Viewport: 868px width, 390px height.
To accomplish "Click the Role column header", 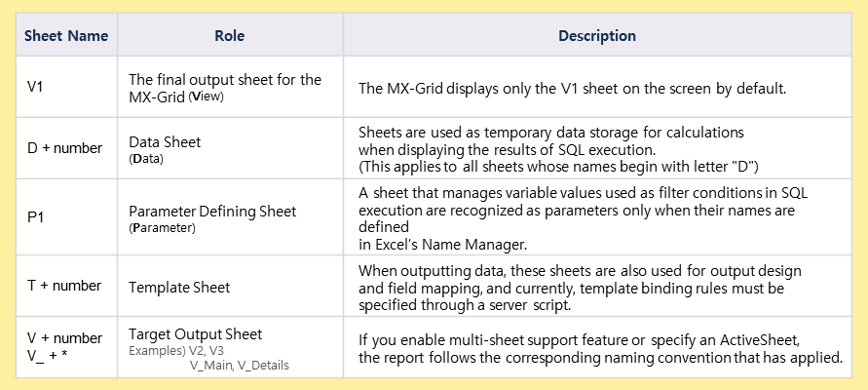I will (x=229, y=36).
